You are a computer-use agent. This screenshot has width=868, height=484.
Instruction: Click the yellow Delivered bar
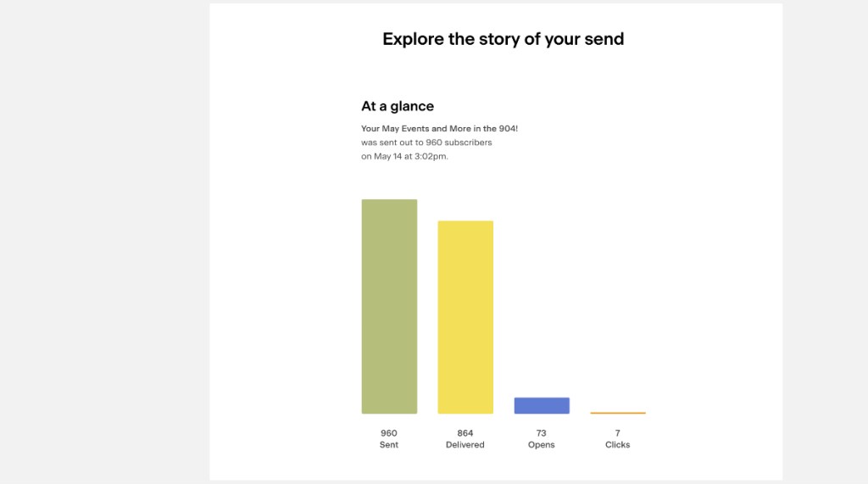coord(465,317)
